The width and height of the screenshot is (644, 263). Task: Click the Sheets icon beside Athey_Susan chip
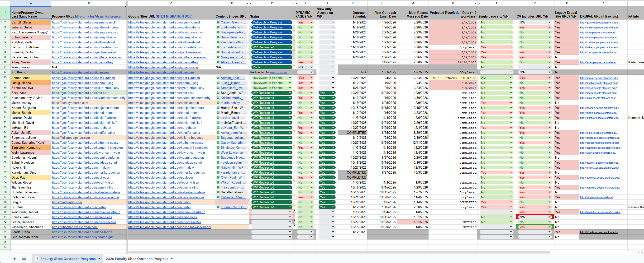(x=218, y=62)
